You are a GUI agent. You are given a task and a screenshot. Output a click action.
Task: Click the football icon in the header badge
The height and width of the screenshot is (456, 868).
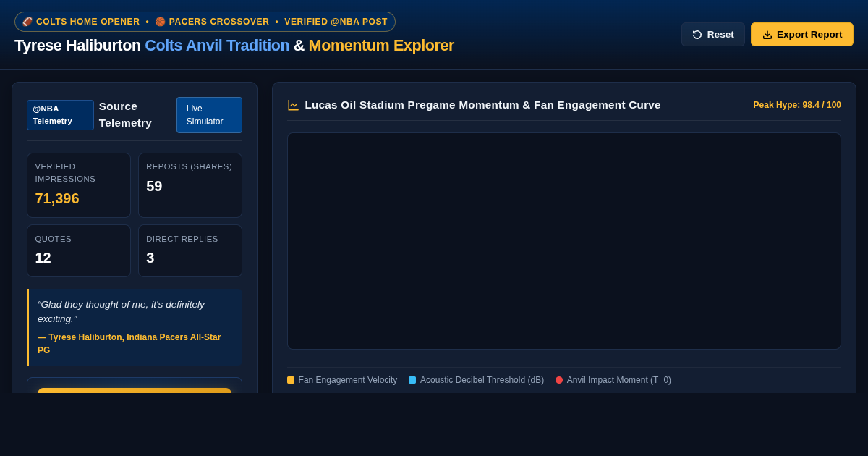click(x=27, y=22)
